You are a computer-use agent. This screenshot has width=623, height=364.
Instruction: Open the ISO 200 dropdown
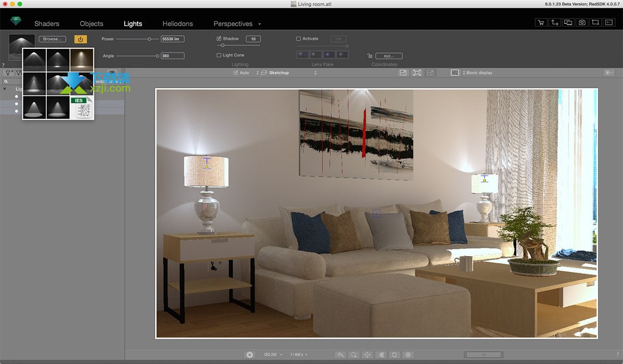pyautogui.click(x=273, y=355)
